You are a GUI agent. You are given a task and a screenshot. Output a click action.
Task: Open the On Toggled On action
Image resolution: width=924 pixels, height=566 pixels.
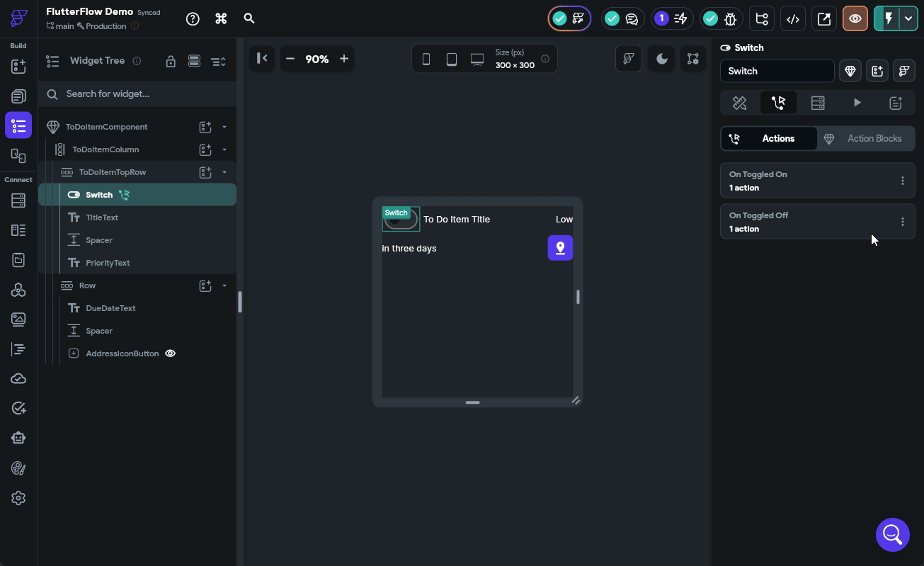[x=818, y=181]
